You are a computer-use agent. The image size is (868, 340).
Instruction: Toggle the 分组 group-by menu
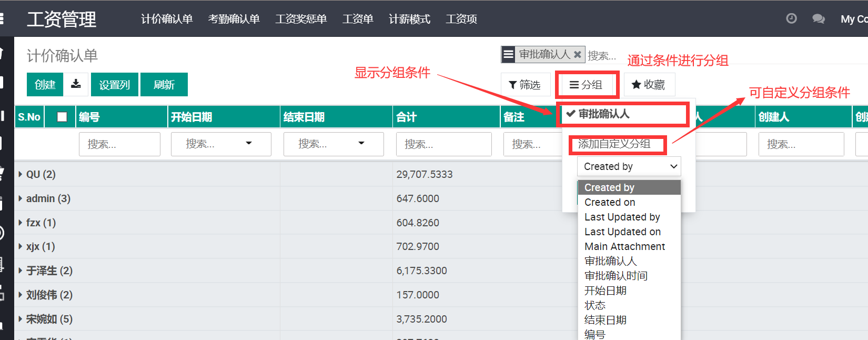(x=586, y=85)
